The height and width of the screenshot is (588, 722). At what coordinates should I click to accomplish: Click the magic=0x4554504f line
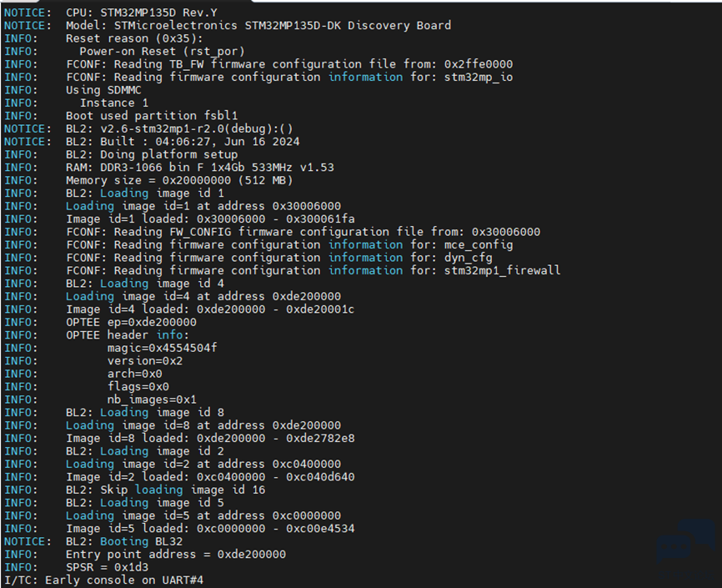(162, 349)
